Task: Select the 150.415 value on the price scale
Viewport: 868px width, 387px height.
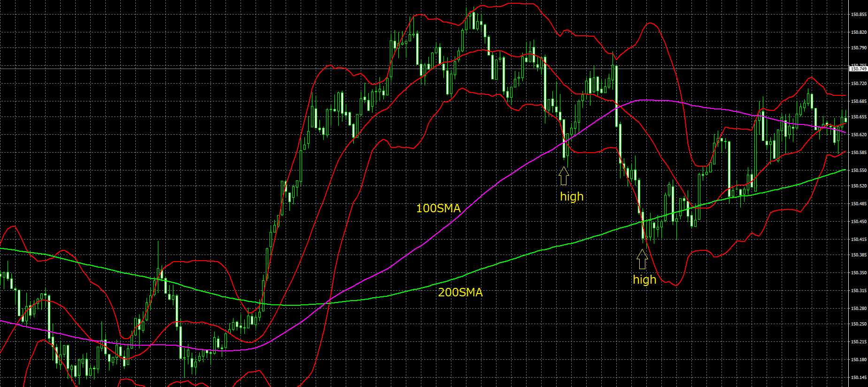Action: (859, 240)
